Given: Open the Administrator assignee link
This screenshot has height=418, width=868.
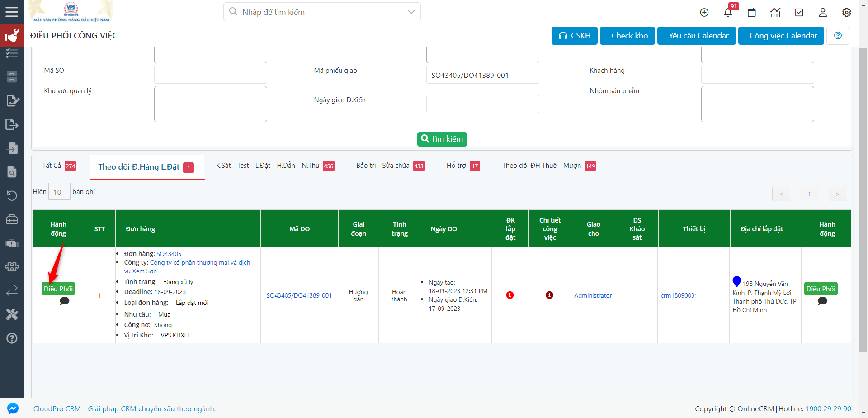Looking at the screenshot, I should tap(593, 295).
